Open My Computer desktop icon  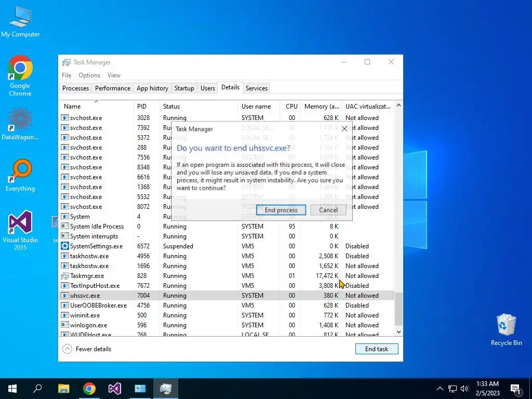click(20, 21)
